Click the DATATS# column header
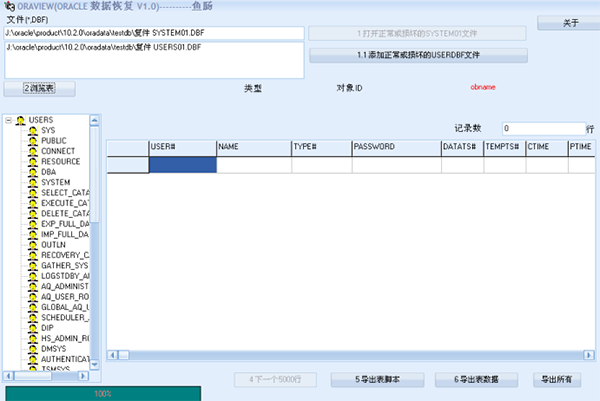 463,148
